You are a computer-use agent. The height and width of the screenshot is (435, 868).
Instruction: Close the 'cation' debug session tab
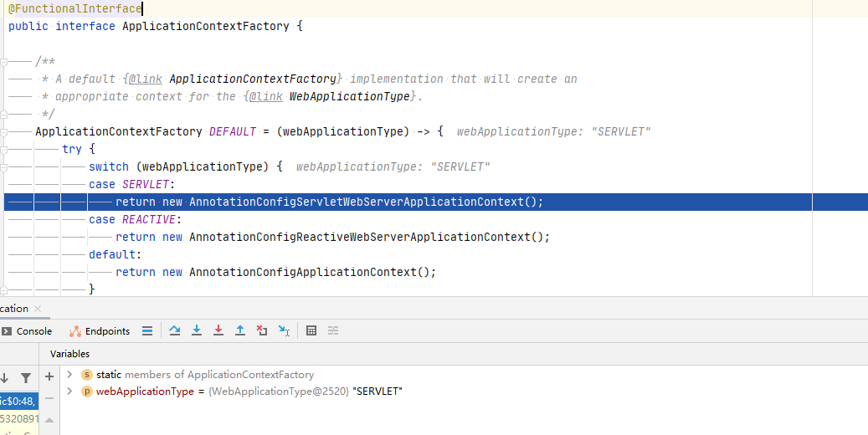pos(38,308)
